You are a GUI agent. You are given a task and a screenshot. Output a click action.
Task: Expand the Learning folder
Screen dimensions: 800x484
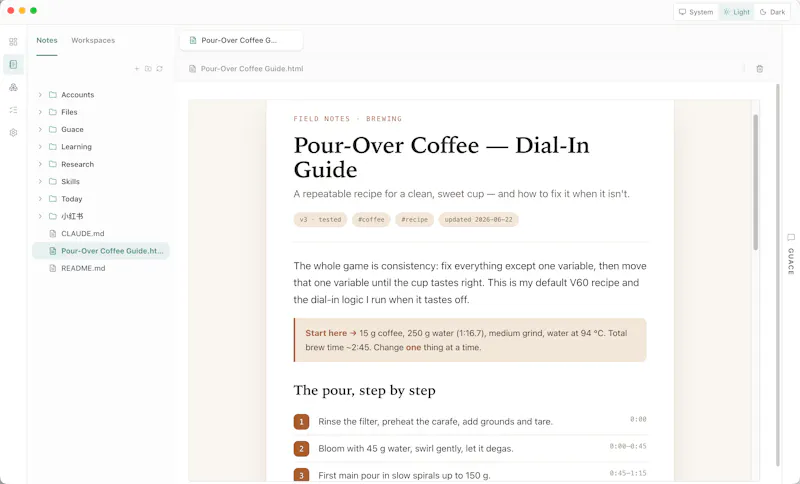tap(40, 147)
